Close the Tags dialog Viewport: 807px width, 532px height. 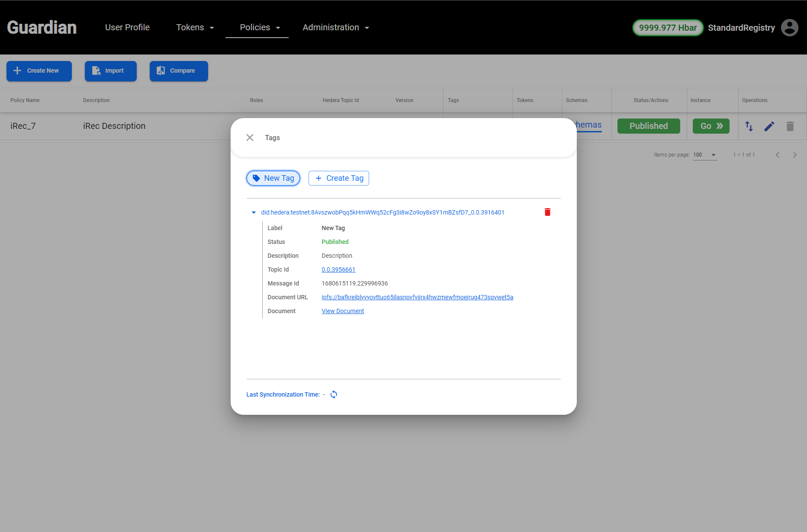point(250,138)
